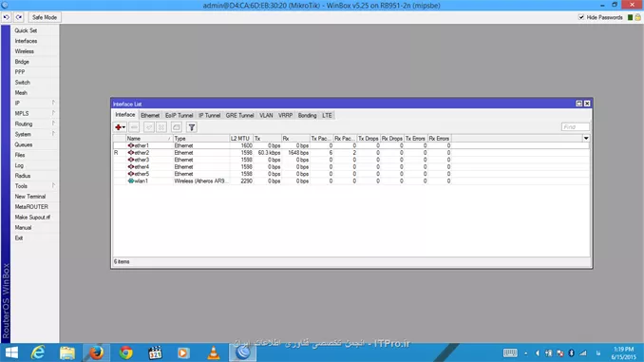Open PPP in sidebar menu
The height and width of the screenshot is (362, 644).
coord(20,72)
